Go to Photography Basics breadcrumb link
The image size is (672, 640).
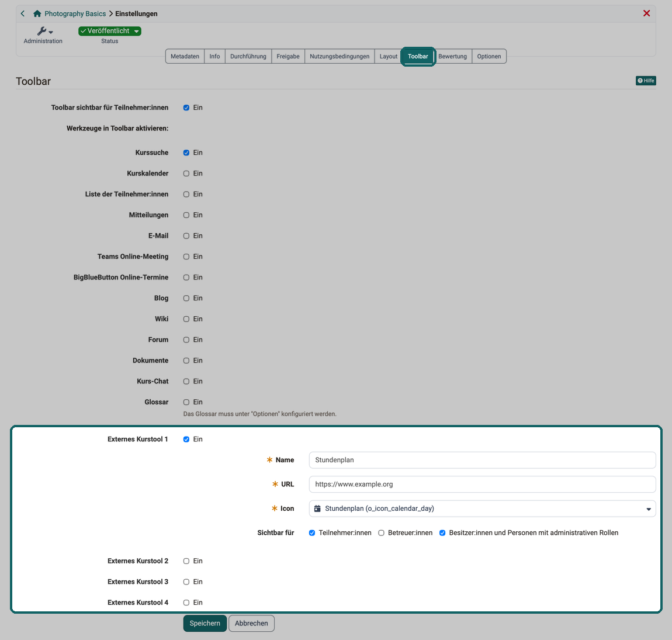click(x=75, y=13)
